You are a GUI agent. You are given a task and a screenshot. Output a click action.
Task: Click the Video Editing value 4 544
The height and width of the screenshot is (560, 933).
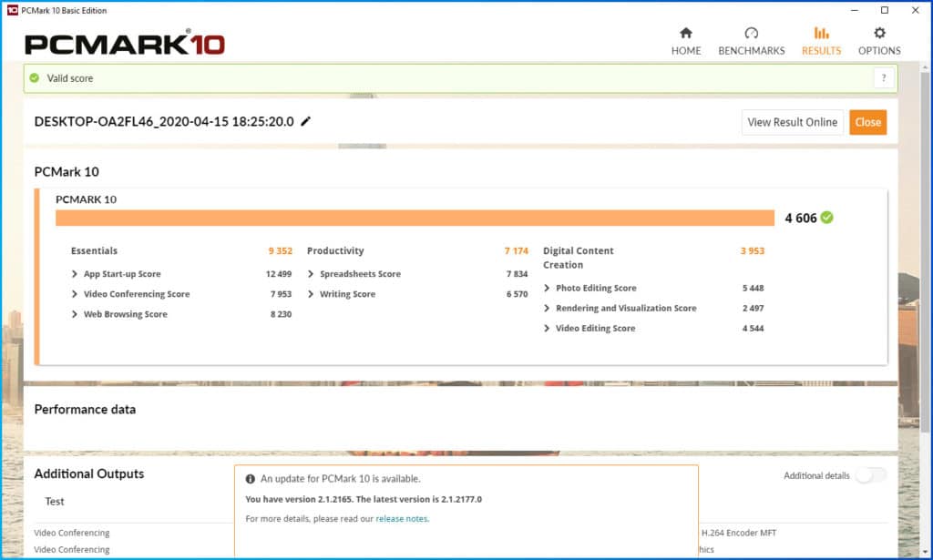[753, 328]
